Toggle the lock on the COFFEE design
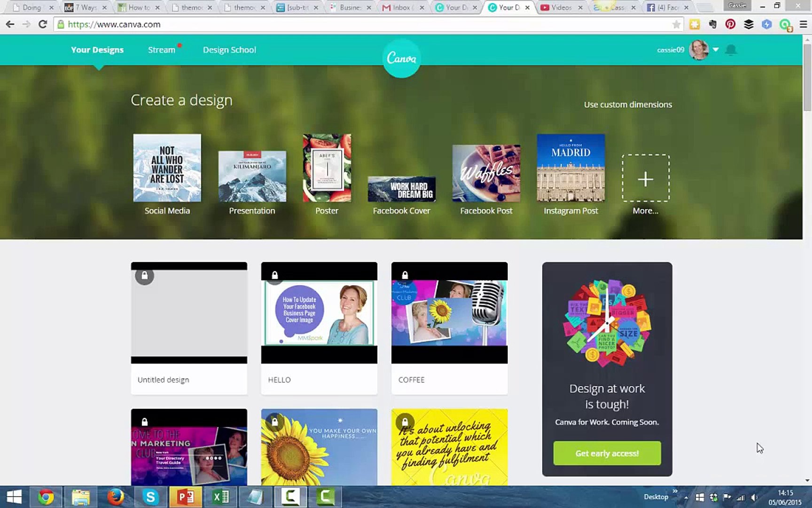 (x=405, y=276)
